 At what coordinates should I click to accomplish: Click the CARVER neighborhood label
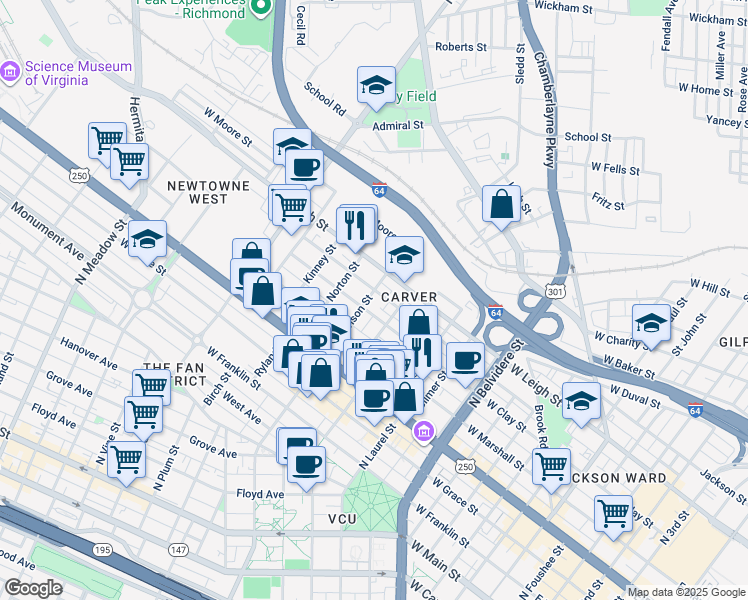(x=409, y=297)
